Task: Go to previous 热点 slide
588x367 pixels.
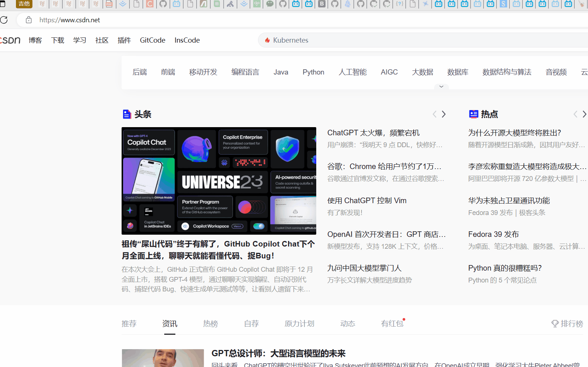Action: coord(575,114)
